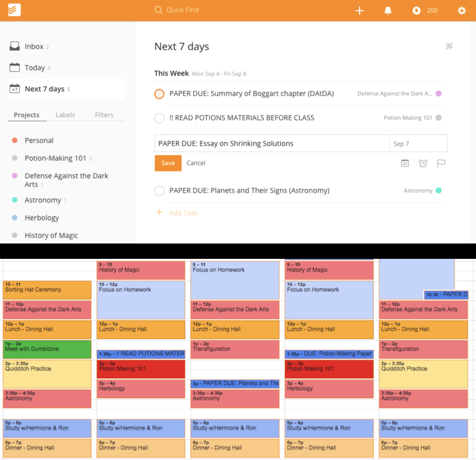The image size is (476, 460).
Task: Click the Quick Find search icon
Action: 158,10
